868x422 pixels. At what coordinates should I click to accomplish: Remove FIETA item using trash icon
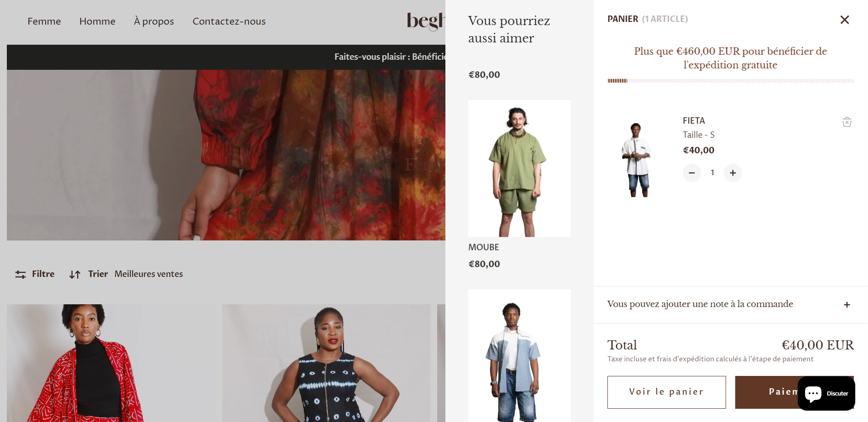[847, 122]
